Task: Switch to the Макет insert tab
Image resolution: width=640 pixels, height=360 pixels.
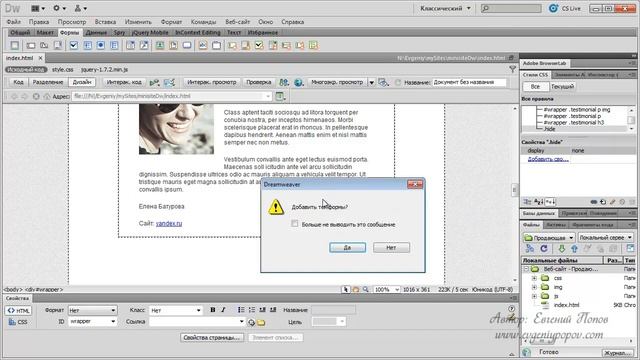Action: [x=45, y=32]
